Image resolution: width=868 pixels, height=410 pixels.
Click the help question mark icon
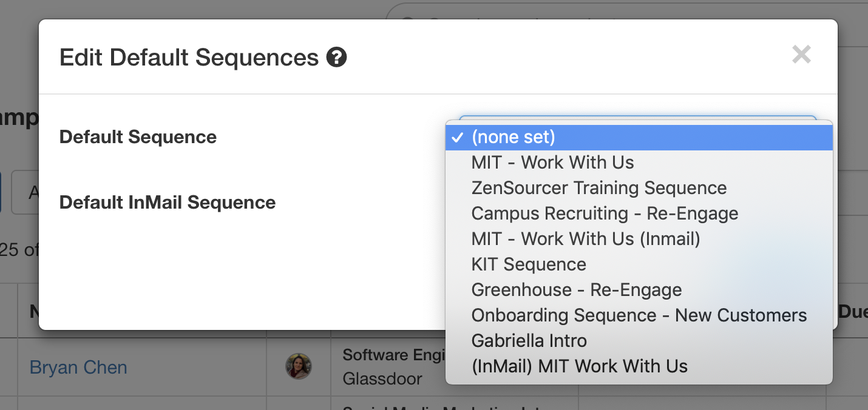pyautogui.click(x=336, y=58)
